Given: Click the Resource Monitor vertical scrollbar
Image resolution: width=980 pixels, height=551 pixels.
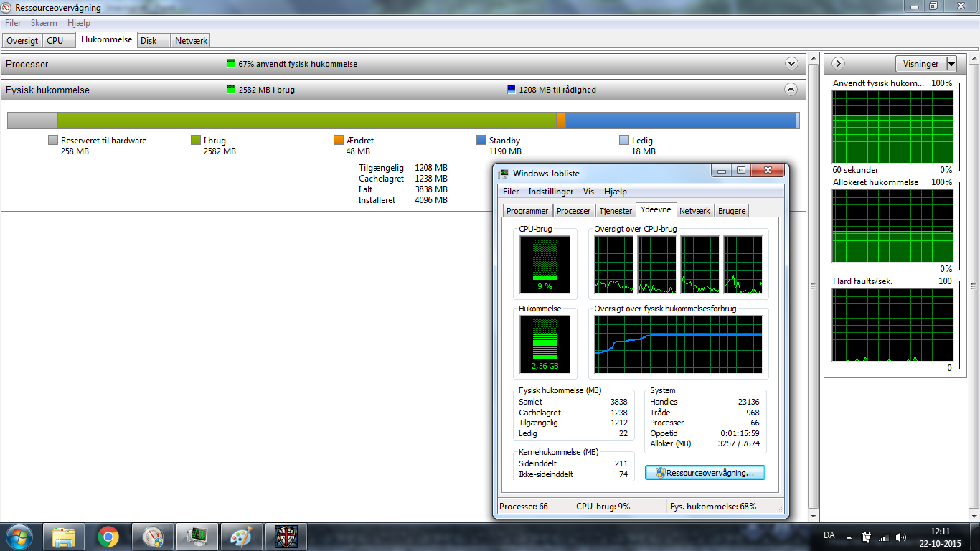Looking at the screenshot, I should [813, 287].
